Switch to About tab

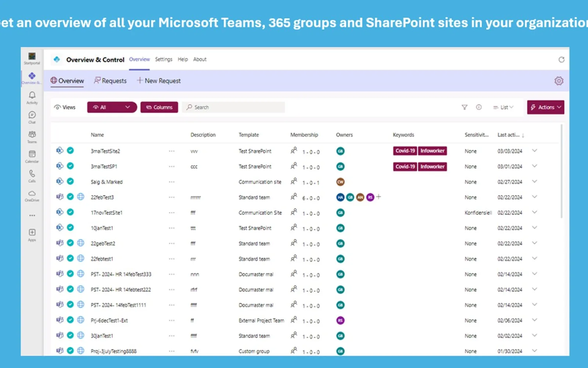click(200, 59)
